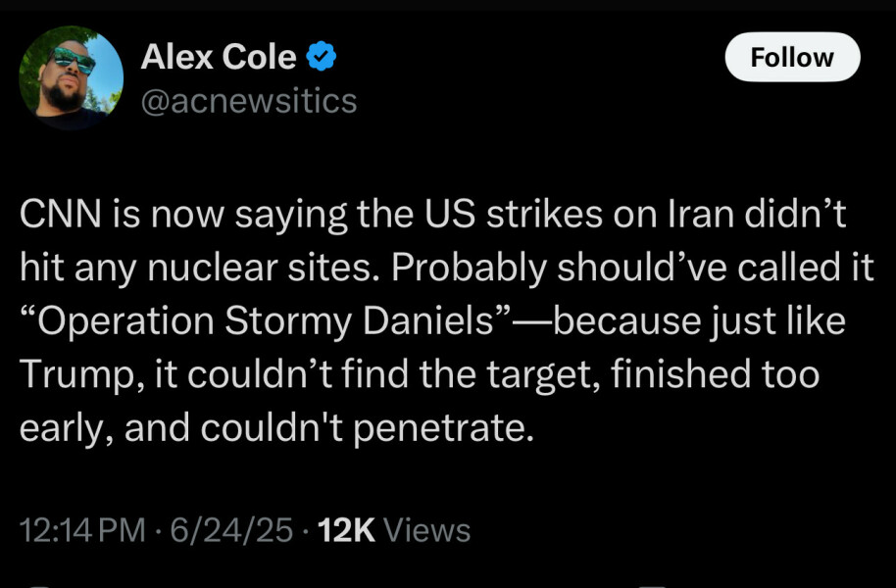Click the display name Alex Cole
The image size is (896, 588).
219,57
